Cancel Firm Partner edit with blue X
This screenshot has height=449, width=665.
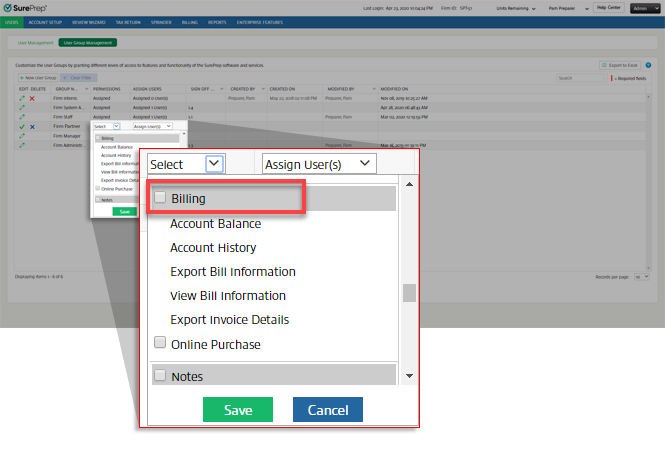pos(32,127)
